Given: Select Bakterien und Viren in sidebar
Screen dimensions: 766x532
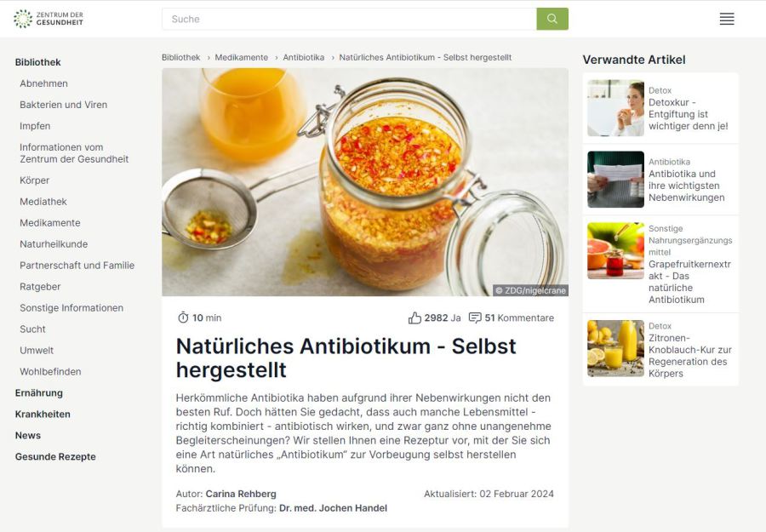Looking at the screenshot, I should (x=64, y=105).
